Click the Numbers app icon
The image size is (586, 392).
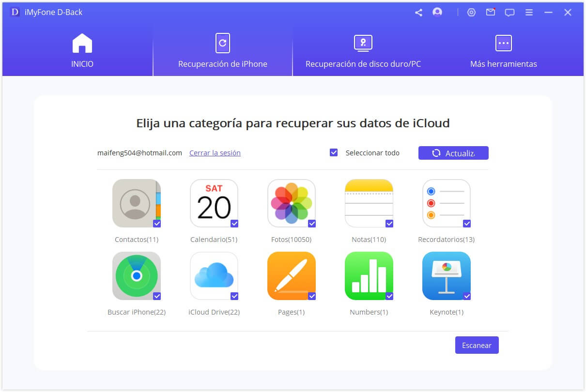(x=369, y=276)
